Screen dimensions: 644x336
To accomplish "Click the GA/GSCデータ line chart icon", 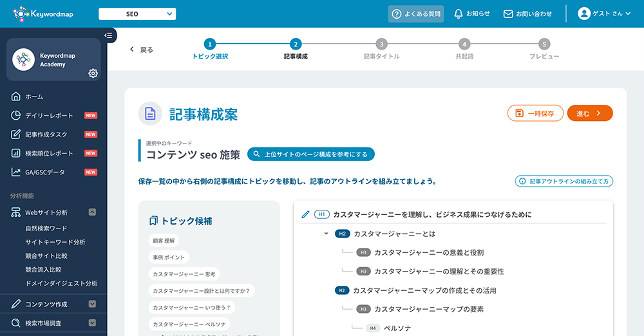I will click(x=15, y=172).
